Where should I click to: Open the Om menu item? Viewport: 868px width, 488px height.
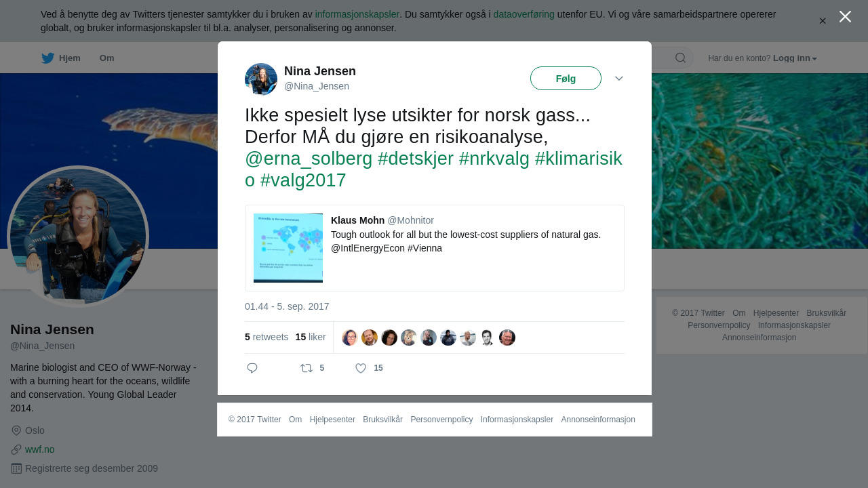point(106,58)
